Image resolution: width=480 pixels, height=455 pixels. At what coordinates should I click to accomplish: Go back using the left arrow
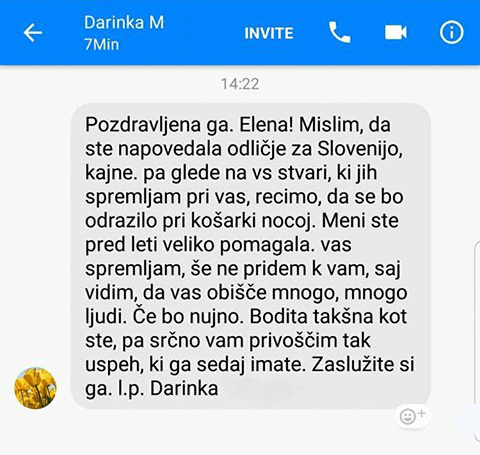(x=33, y=33)
